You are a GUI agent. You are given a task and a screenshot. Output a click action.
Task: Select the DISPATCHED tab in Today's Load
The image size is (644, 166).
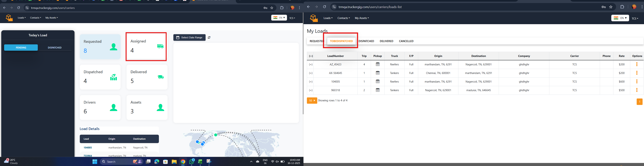point(55,47)
